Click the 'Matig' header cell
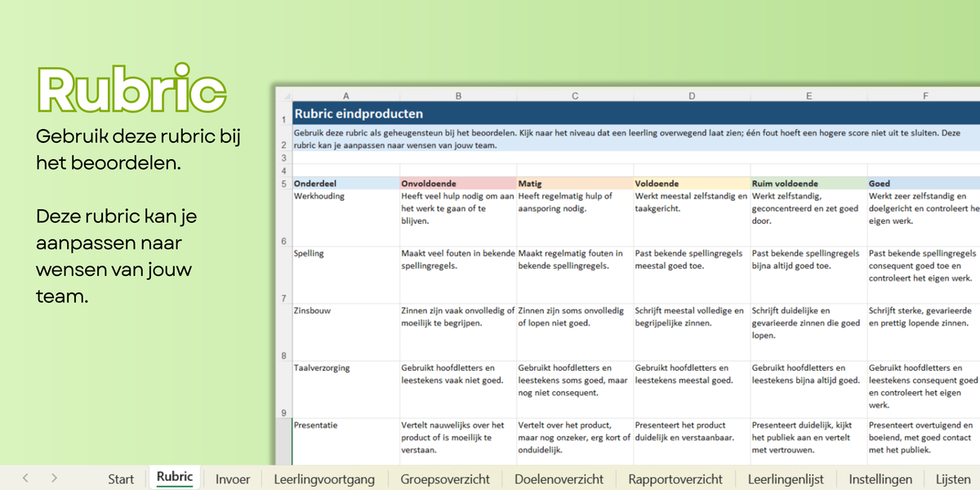The height and width of the screenshot is (490, 980). tap(575, 184)
